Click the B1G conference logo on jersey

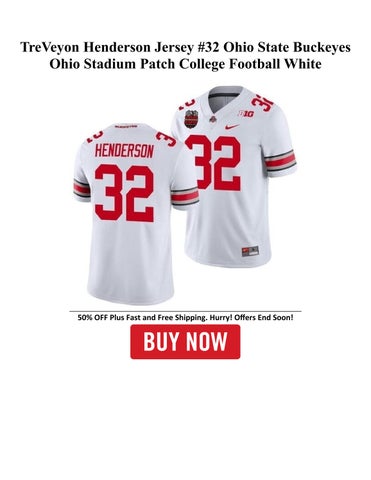(246, 114)
